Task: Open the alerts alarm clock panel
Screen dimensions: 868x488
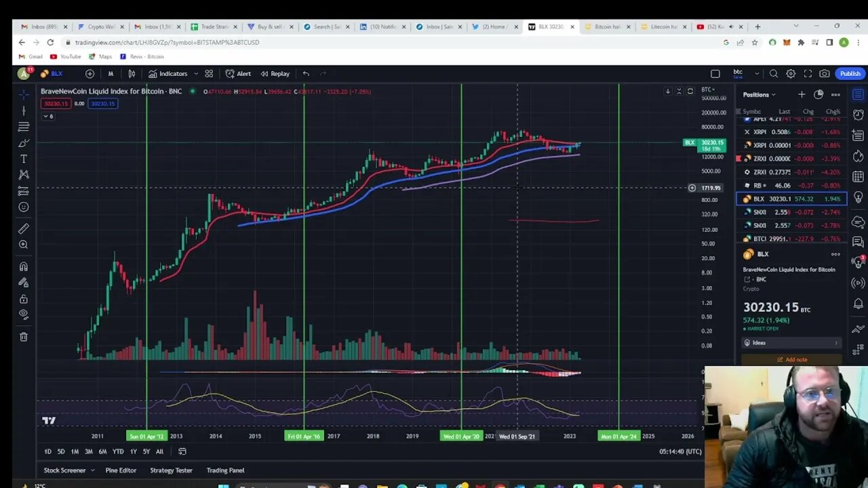Action: coord(859,115)
